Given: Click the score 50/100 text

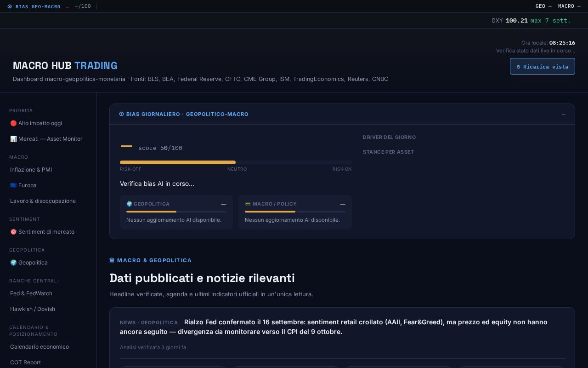Looking at the screenshot, I should pyautogui.click(x=160, y=148).
